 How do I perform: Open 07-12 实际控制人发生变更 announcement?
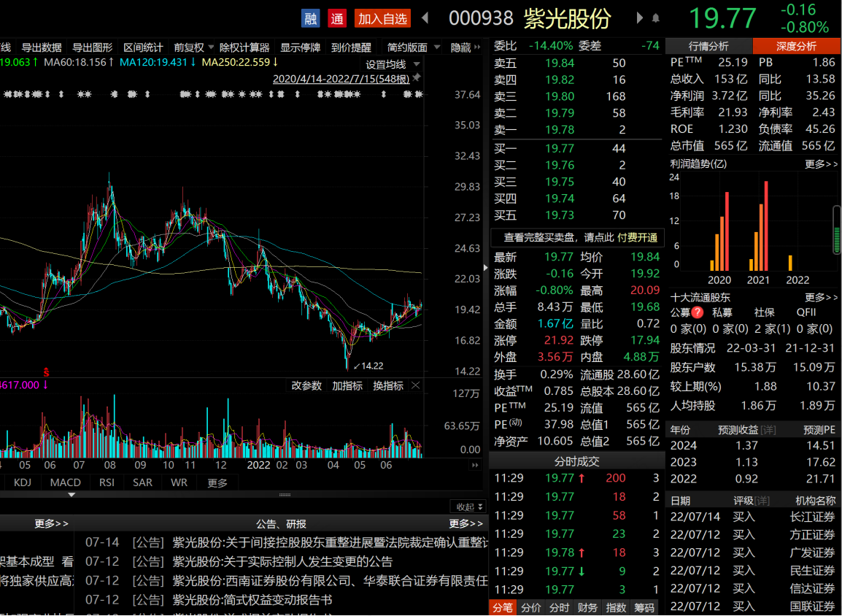(282, 562)
